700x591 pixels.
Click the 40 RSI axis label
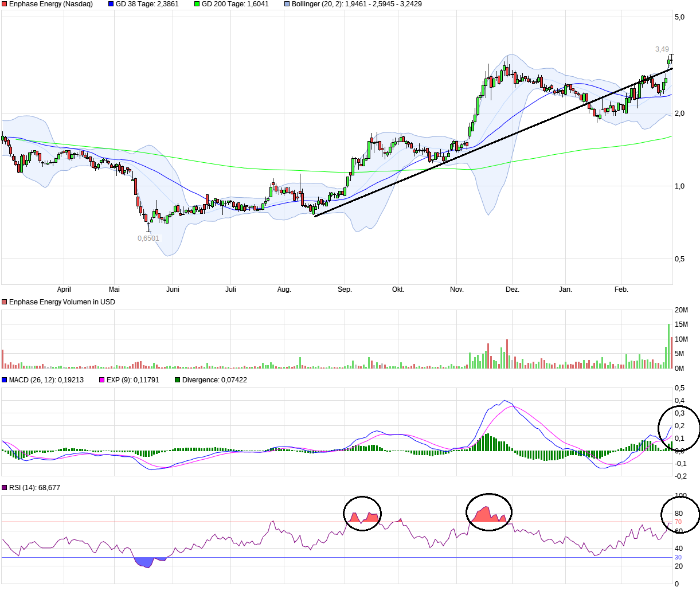coord(678,549)
